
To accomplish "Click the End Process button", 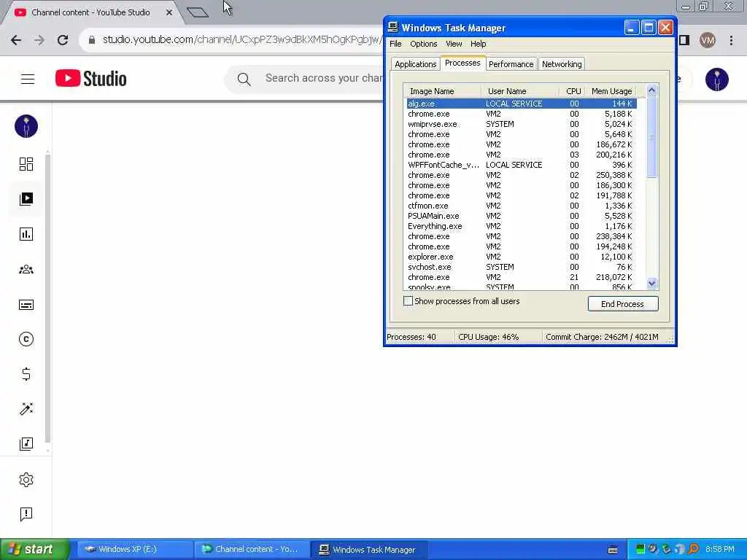I will coord(623,304).
